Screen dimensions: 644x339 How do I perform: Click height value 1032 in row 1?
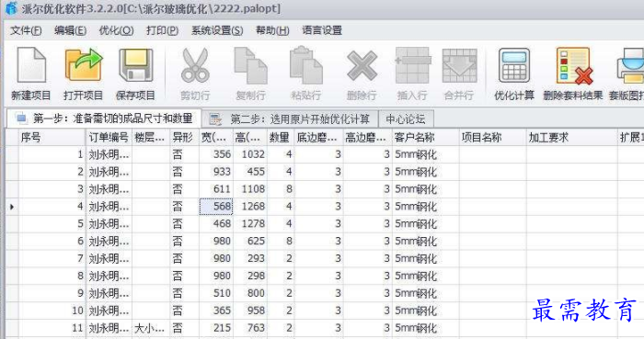[253, 154]
